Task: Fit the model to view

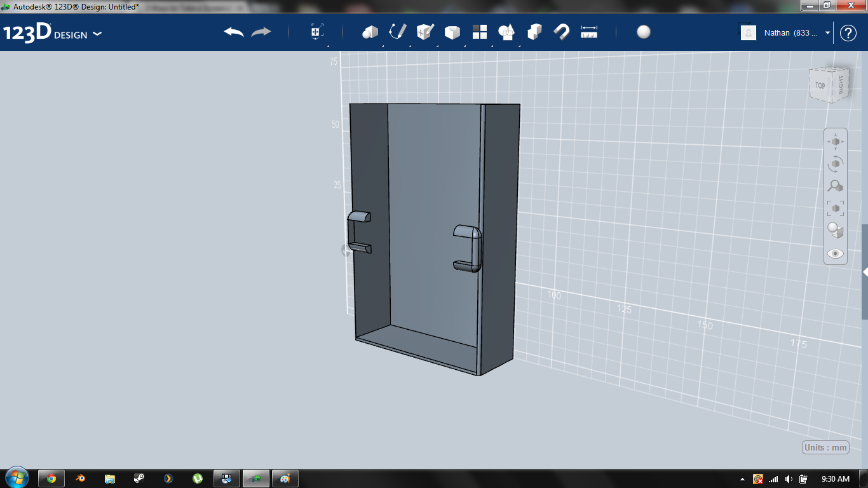Action: point(836,208)
